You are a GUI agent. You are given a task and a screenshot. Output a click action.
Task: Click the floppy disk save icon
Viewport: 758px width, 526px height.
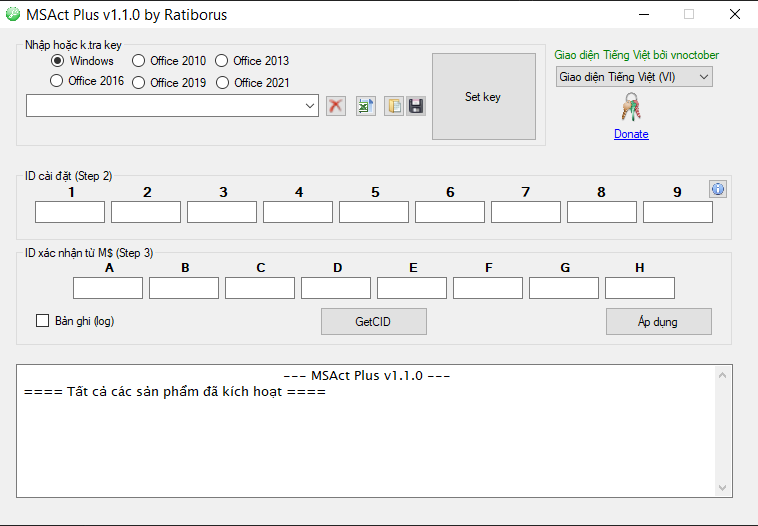click(416, 106)
